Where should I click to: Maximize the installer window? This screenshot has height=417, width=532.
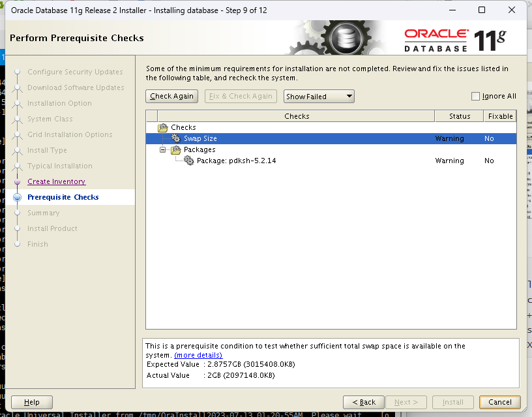tap(481, 10)
